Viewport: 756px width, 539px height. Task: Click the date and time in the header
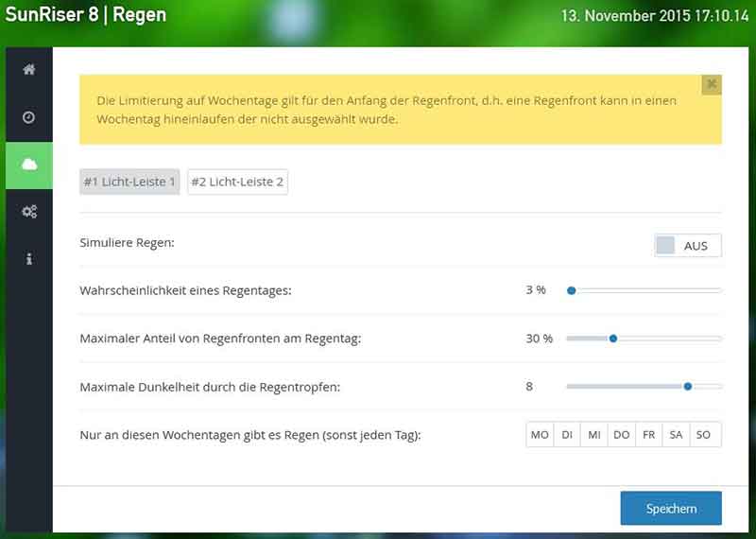[655, 15]
